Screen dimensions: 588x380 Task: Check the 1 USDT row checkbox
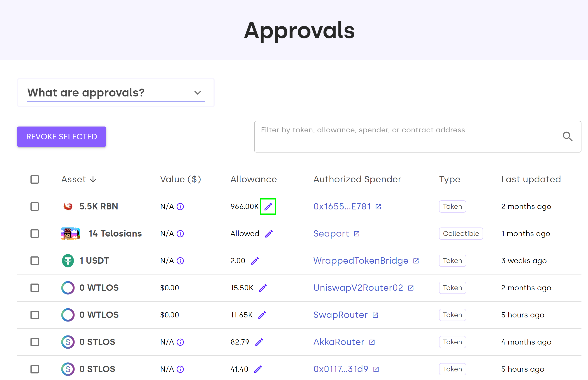[35, 260]
